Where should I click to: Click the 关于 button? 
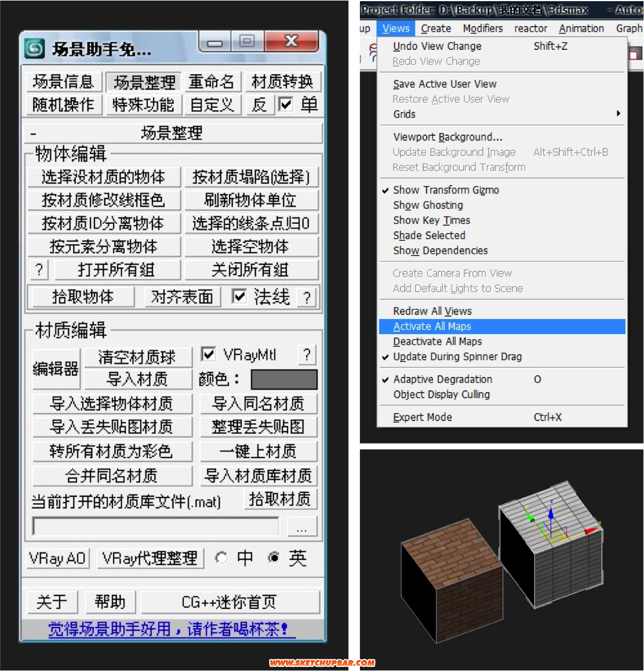click(52, 601)
